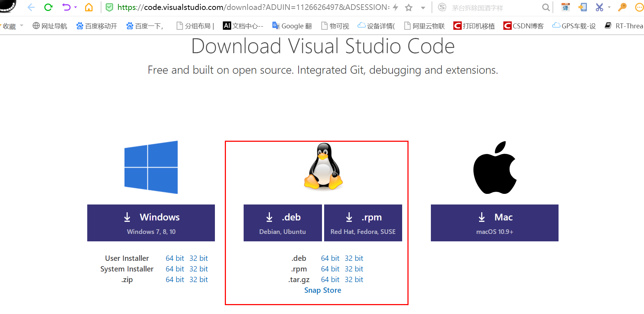Open the RT-Threa bookmark
Image resolution: width=644 pixels, height=314 pixels.
point(624,26)
